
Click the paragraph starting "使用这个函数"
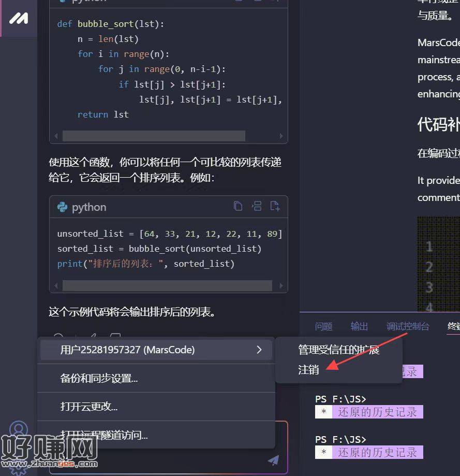tap(165, 170)
